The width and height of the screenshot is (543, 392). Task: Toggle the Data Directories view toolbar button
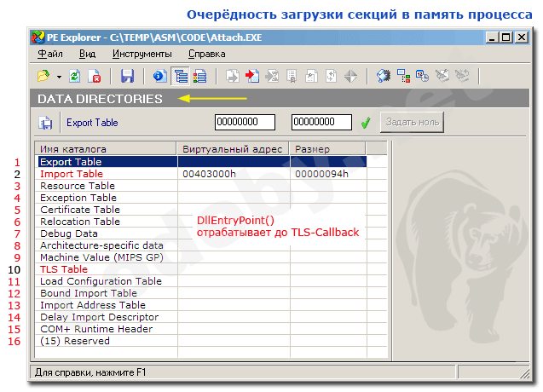(180, 76)
